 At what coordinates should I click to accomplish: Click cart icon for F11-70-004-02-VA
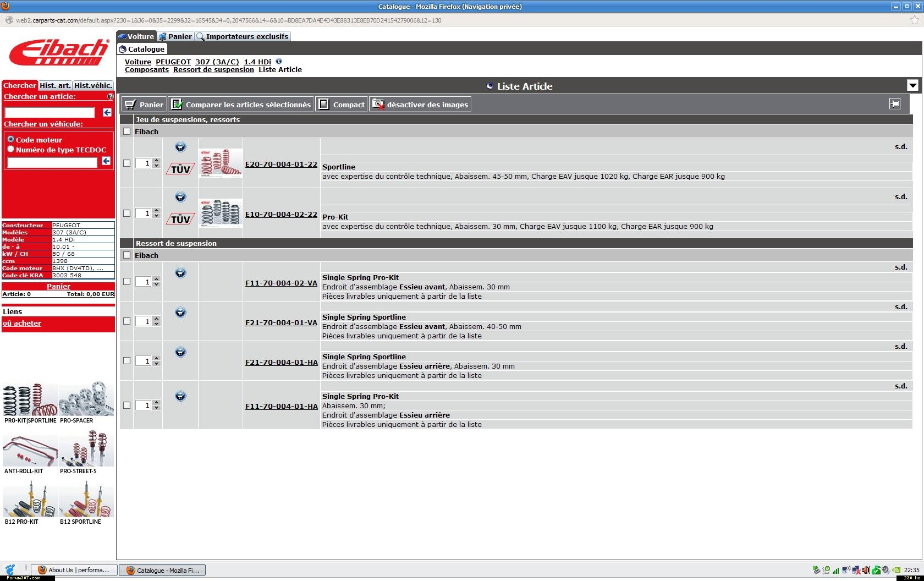coord(180,273)
